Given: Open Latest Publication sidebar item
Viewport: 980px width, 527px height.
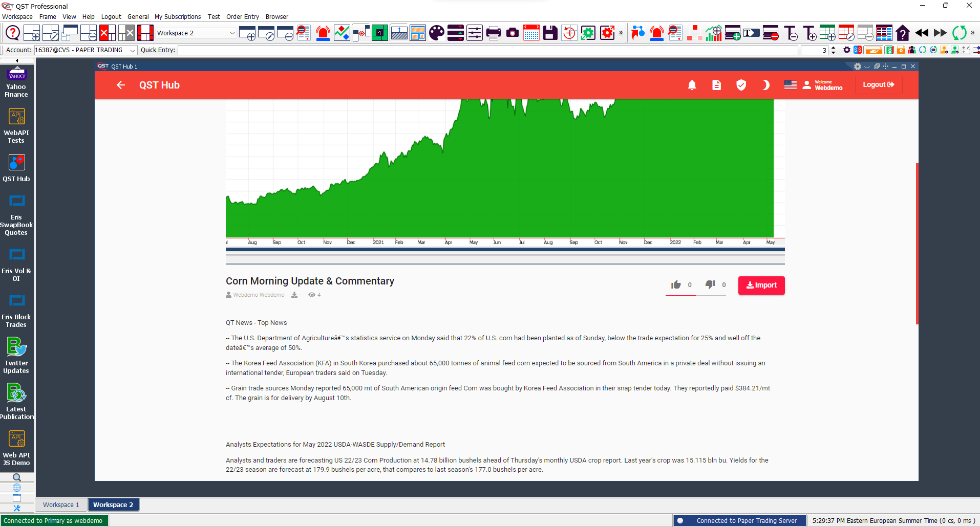Looking at the screenshot, I should 16,402.
